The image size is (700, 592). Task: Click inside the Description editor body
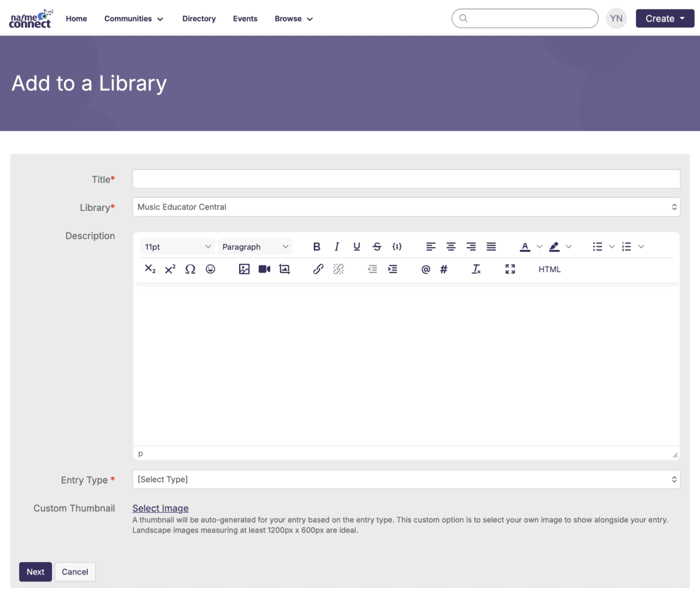[406, 365]
